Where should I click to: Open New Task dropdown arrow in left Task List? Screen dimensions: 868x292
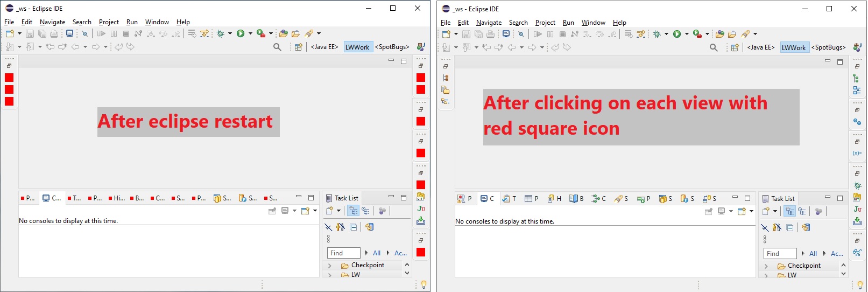(x=339, y=211)
